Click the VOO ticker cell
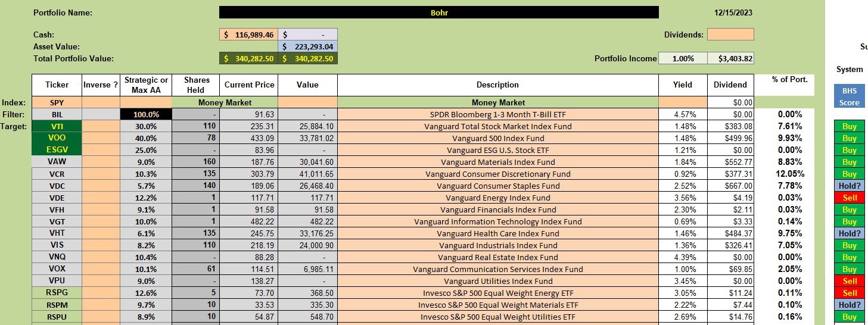 57,138
